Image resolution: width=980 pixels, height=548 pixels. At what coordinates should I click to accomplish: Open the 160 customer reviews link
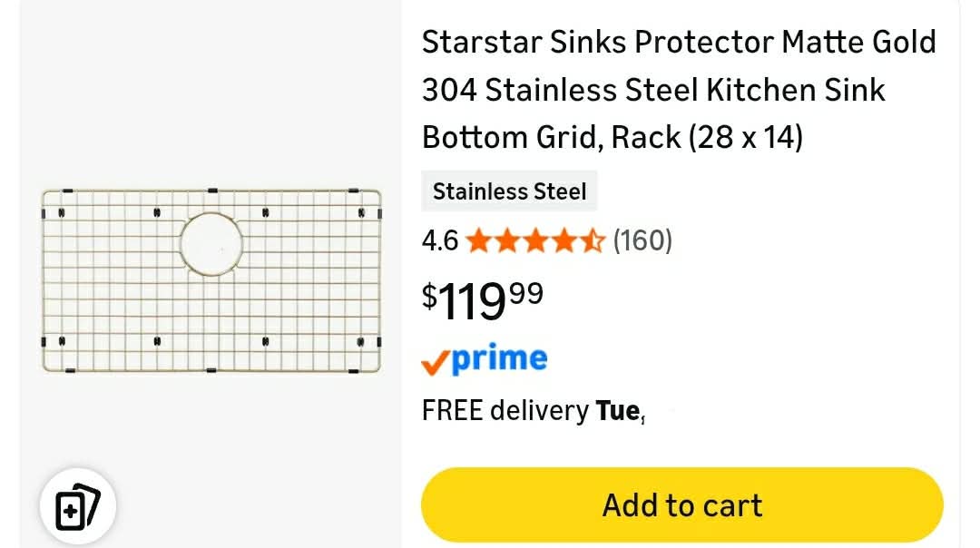point(642,240)
